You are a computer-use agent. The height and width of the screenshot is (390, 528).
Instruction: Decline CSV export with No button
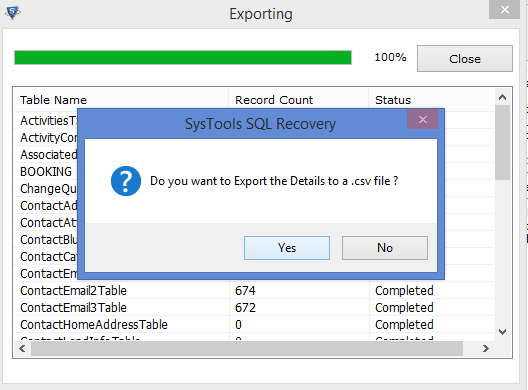[x=385, y=248]
